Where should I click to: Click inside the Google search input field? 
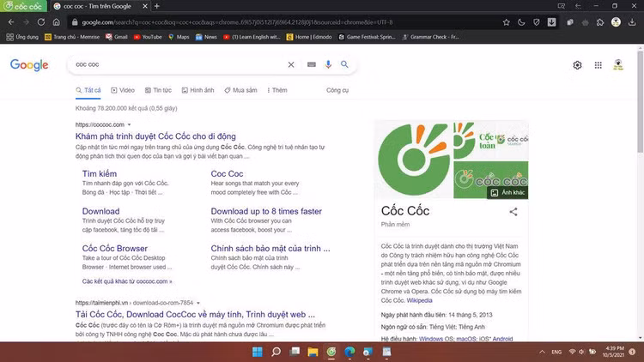(172, 64)
